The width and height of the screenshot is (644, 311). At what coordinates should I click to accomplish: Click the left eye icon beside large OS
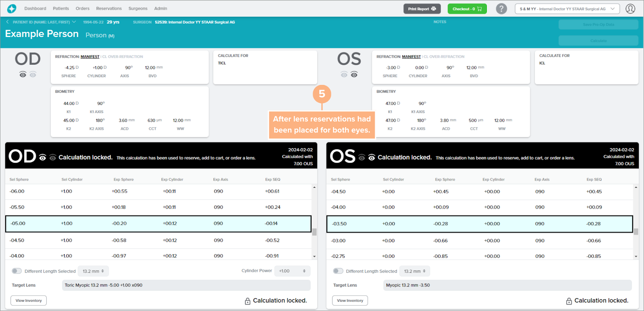354,75
